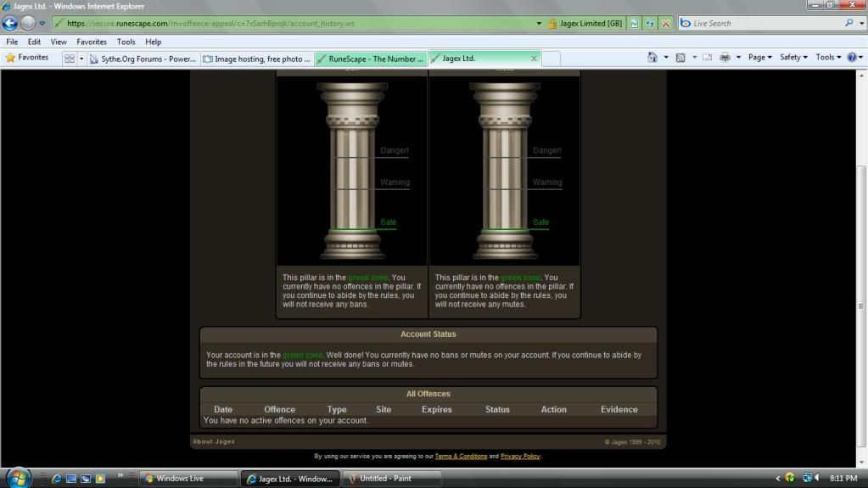Open the Help menu
Image resolution: width=868 pixels, height=488 pixels.
click(153, 42)
